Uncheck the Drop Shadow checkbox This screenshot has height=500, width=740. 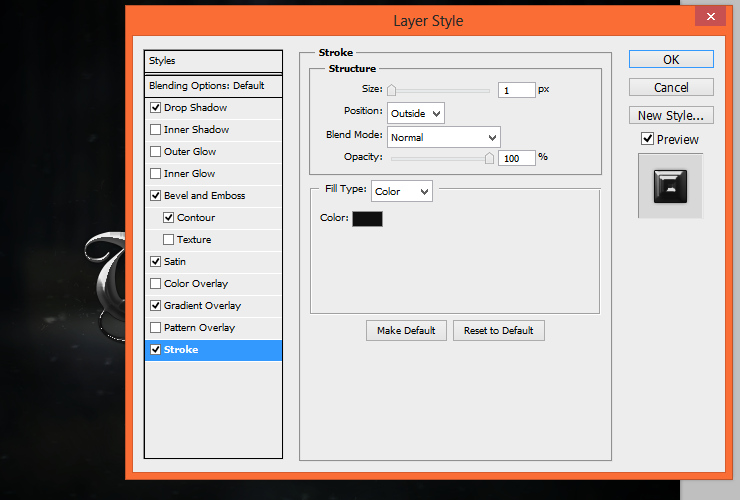[155, 108]
